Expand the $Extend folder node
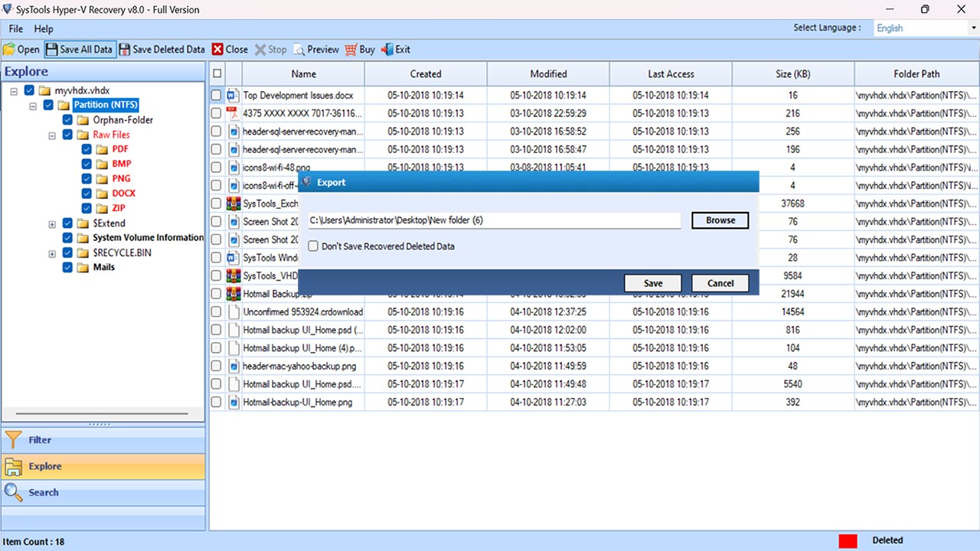The image size is (980, 551). pyautogui.click(x=52, y=224)
